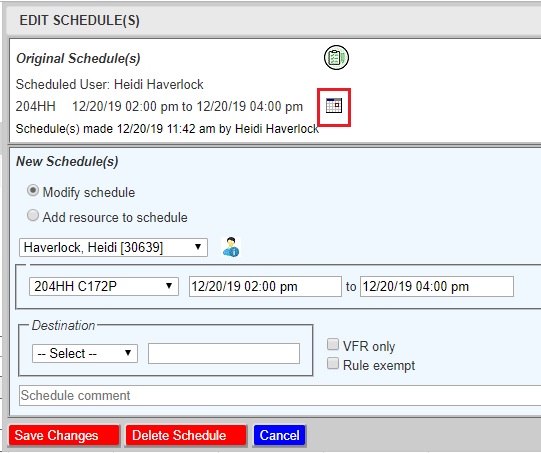Viewport: 541px width, 453px height.
Task: Choose Add resource to schedule option
Action: click(33, 216)
